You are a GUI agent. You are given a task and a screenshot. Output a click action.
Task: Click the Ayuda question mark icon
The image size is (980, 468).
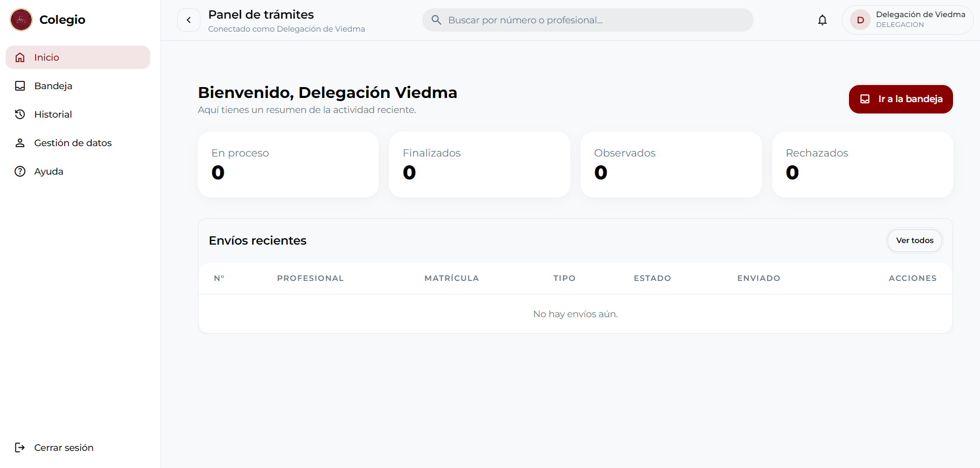[x=20, y=172]
